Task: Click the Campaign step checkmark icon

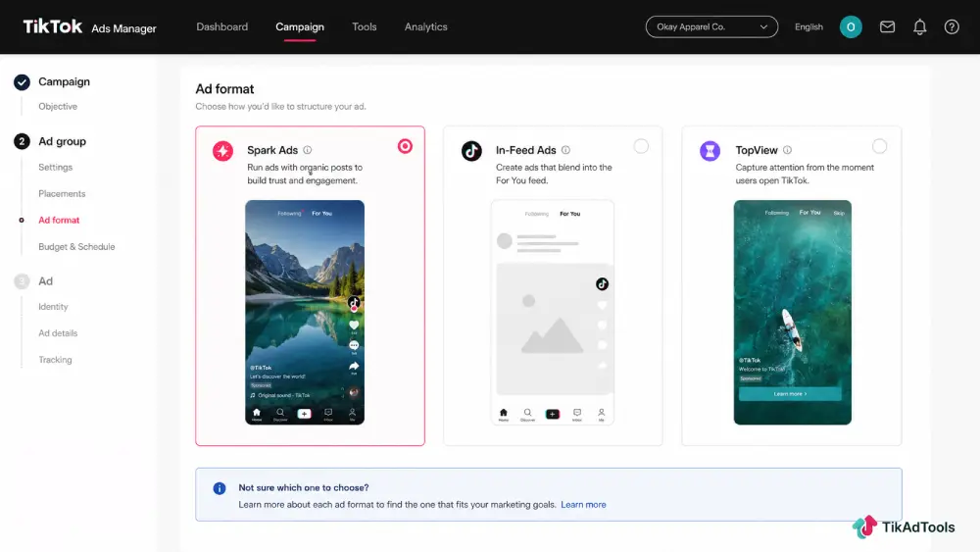Action: (22, 82)
